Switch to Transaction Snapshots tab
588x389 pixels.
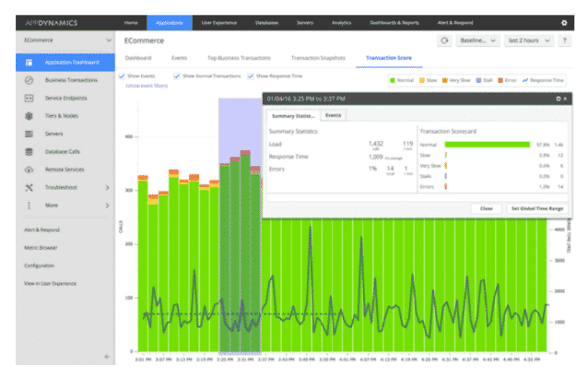click(318, 58)
